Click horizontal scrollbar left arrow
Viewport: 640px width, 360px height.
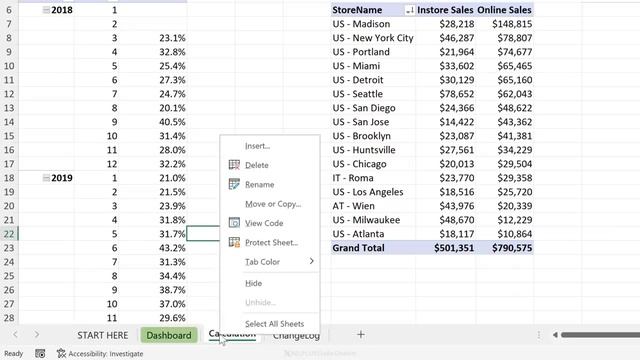[555, 335]
